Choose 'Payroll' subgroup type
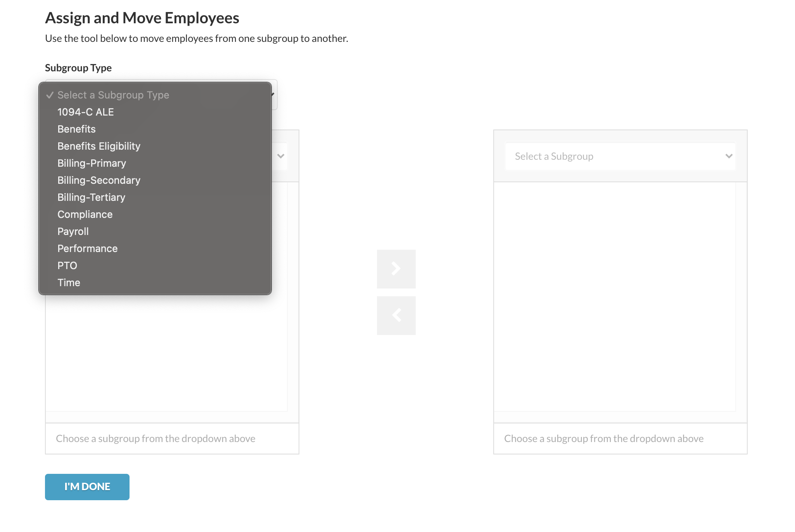The height and width of the screenshot is (532, 795). [155, 231]
